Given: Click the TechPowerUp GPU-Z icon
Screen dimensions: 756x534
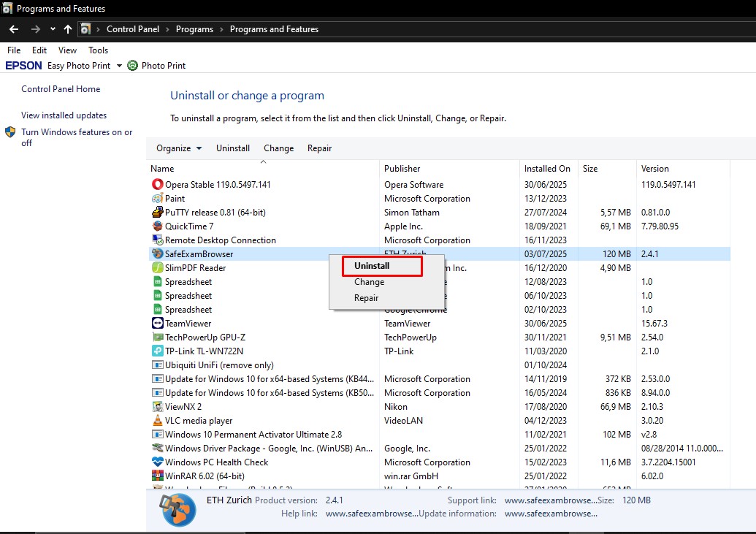Looking at the screenshot, I should 157,337.
